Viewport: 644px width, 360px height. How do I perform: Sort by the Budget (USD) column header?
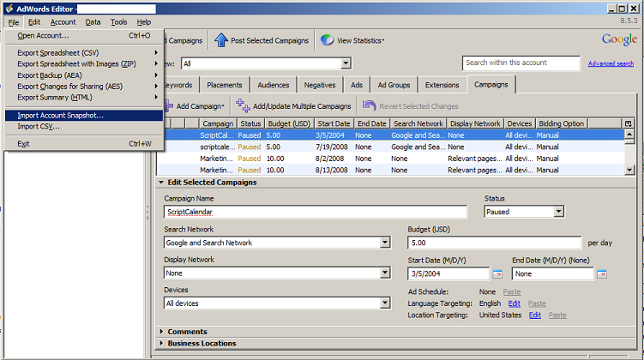pos(289,123)
